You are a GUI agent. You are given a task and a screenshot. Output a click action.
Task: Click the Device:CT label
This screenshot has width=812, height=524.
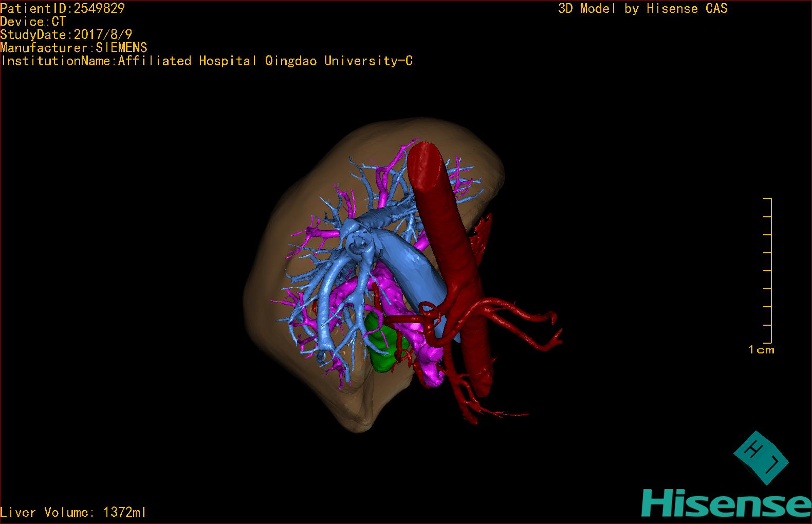tap(33, 22)
